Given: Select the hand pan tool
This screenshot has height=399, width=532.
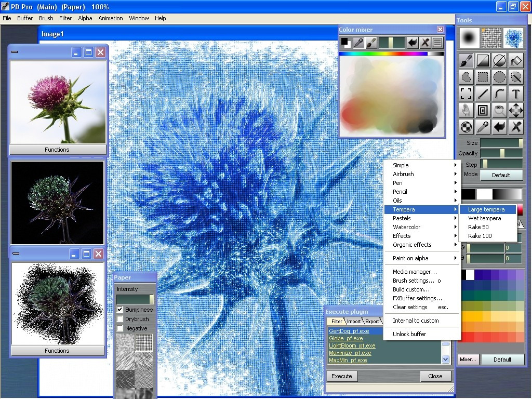Looking at the screenshot, I should pos(466,110).
